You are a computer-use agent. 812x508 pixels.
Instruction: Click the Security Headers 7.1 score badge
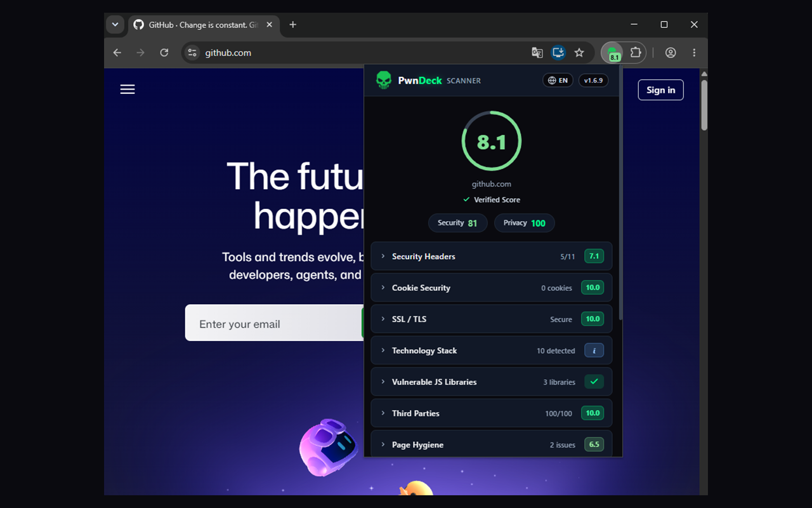pos(594,257)
